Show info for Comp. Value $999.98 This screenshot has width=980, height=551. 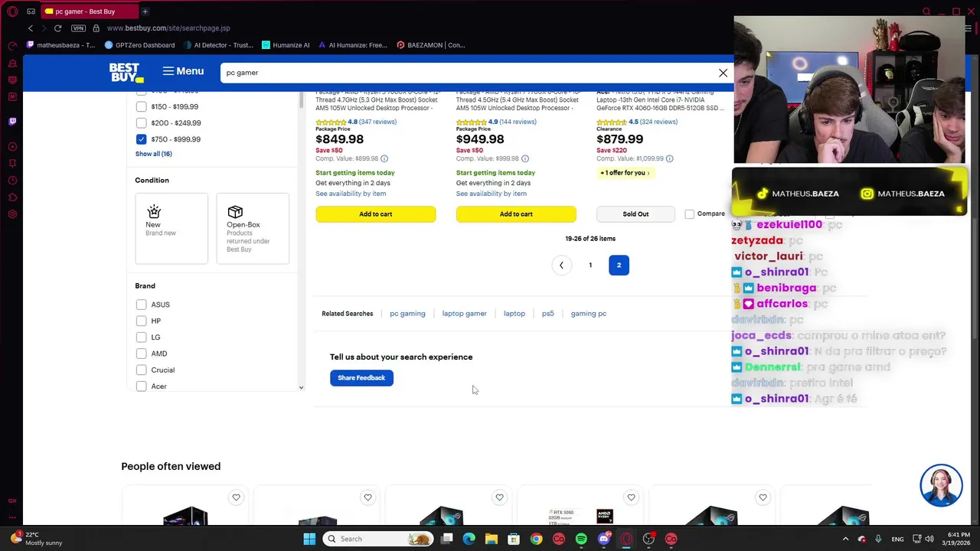tap(525, 158)
